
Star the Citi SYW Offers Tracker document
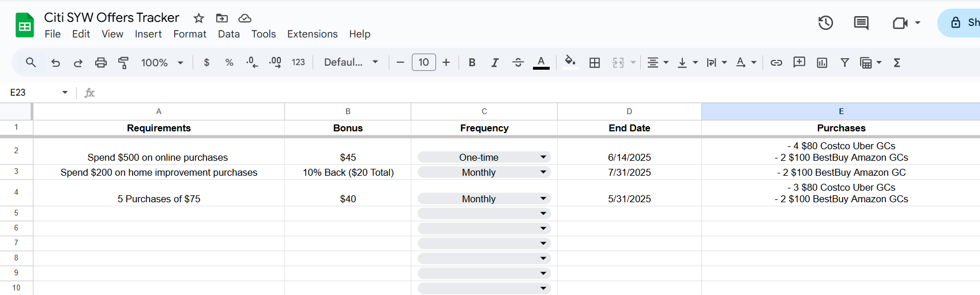pos(199,18)
